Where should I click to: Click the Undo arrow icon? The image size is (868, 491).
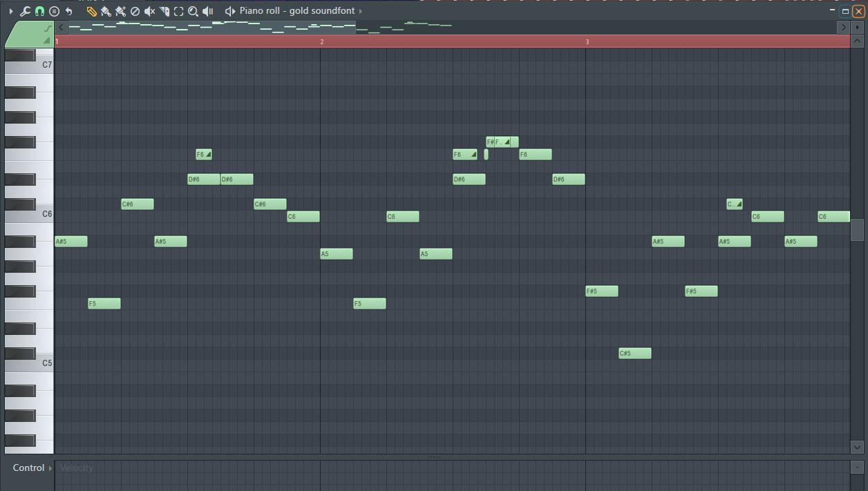[x=68, y=11]
